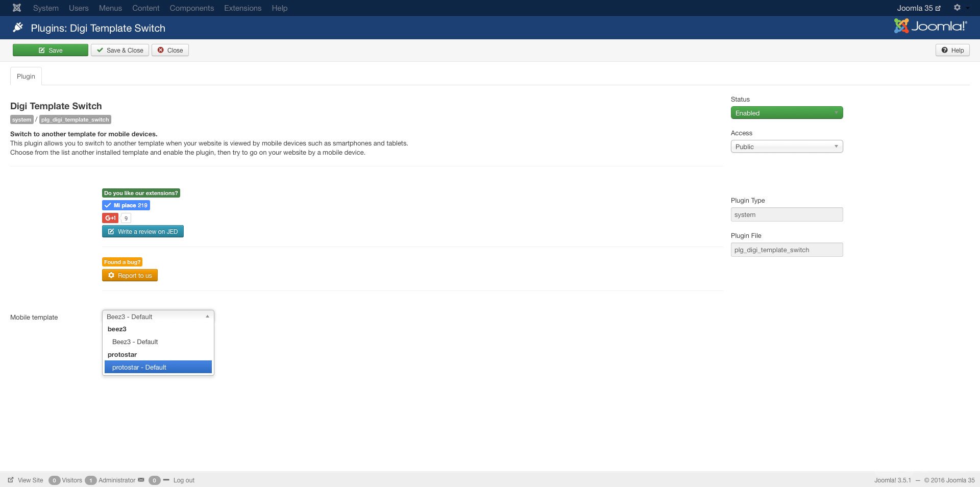This screenshot has width=980, height=487.
Task: Click the Plugin File field
Action: pyautogui.click(x=787, y=250)
